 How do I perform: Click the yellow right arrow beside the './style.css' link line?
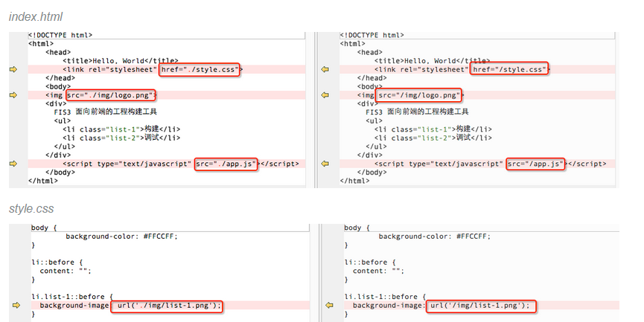tap(13, 69)
